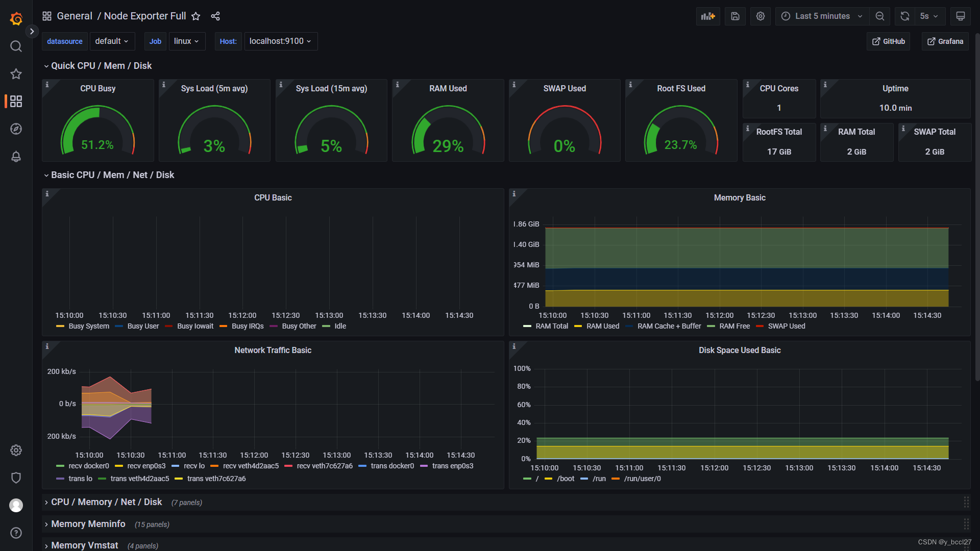Open the localhost:9100 host dropdown

tap(280, 41)
